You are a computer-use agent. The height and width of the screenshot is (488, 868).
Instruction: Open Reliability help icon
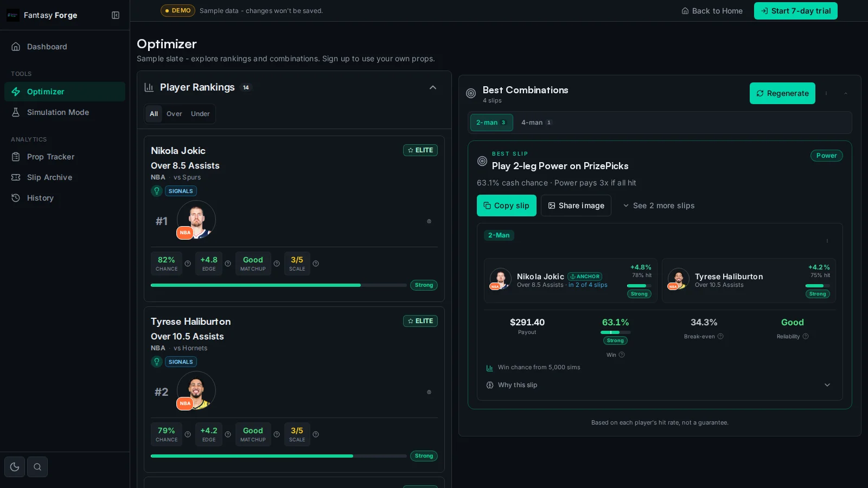(806, 336)
